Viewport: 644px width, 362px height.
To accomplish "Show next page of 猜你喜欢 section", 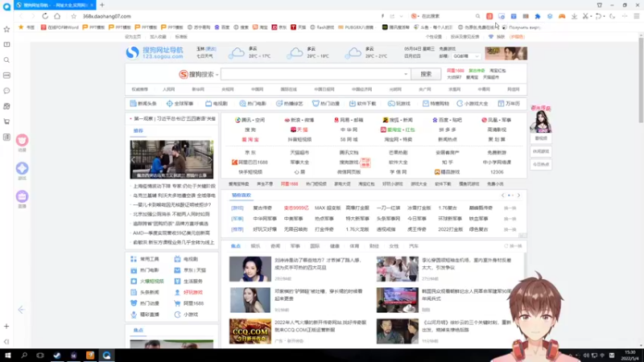I will coord(518,195).
